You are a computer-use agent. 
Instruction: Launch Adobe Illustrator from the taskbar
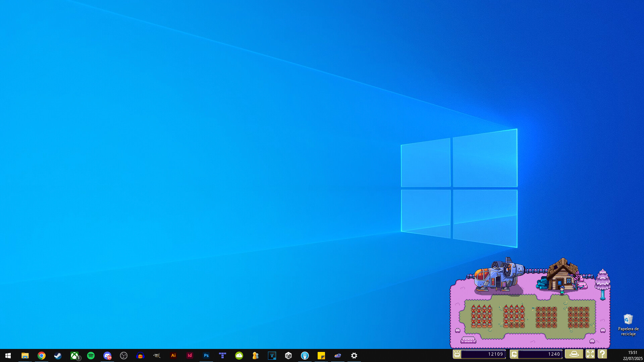tap(174, 356)
